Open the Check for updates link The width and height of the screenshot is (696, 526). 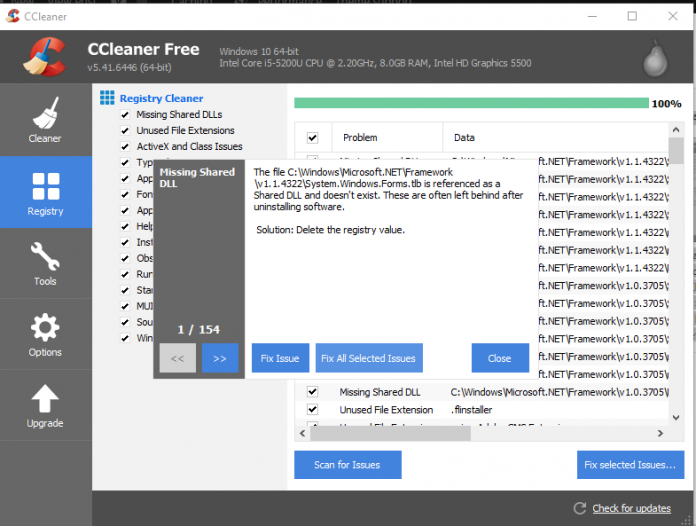tap(631, 509)
